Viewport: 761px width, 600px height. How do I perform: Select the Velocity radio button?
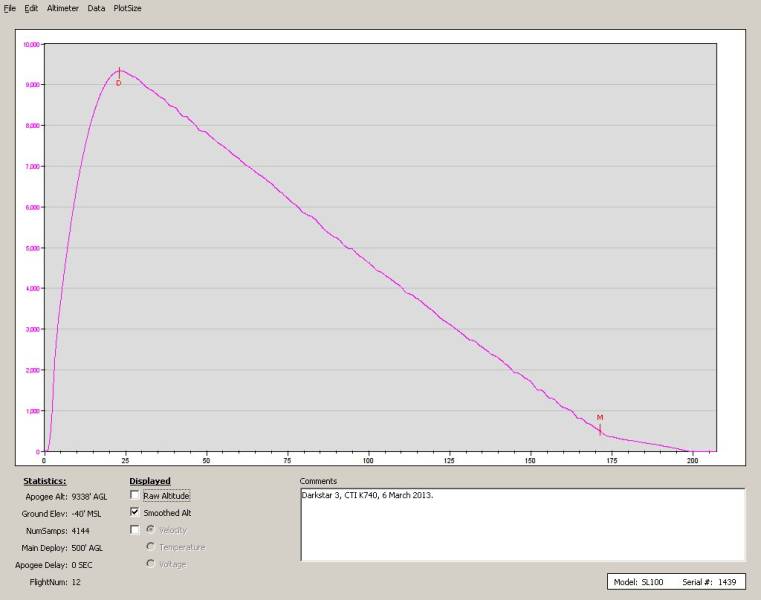pos(151,530)
